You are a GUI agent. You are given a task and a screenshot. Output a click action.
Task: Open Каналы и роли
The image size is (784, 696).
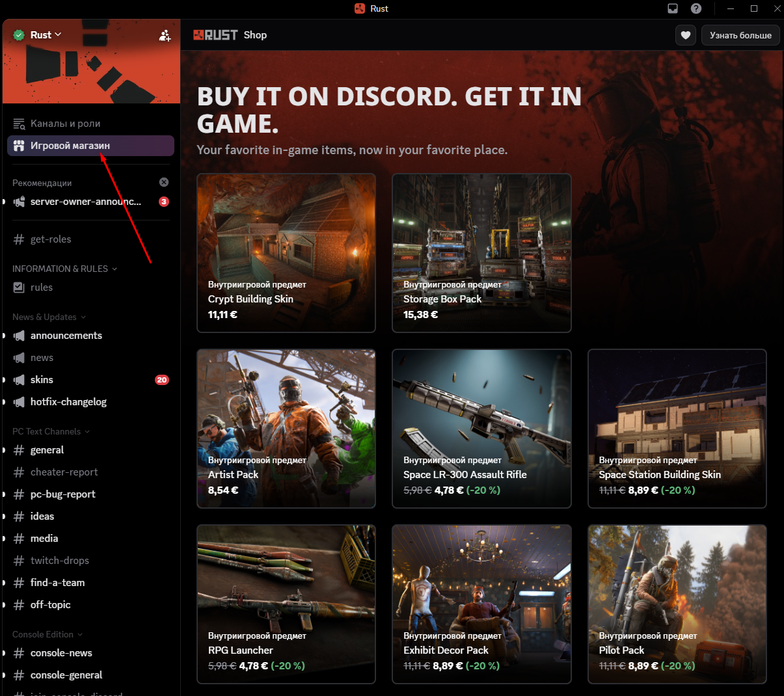[90, 124]
